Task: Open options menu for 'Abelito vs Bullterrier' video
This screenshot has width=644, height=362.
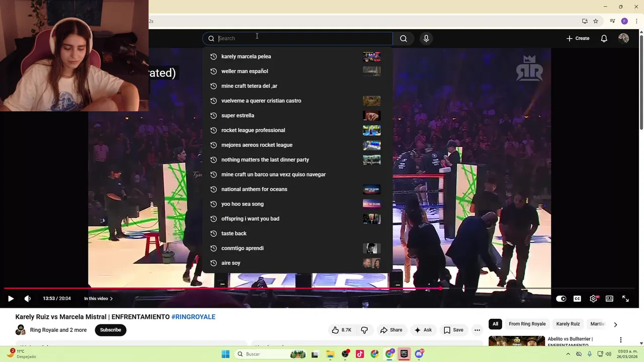Action: click(x=620, y=340)
